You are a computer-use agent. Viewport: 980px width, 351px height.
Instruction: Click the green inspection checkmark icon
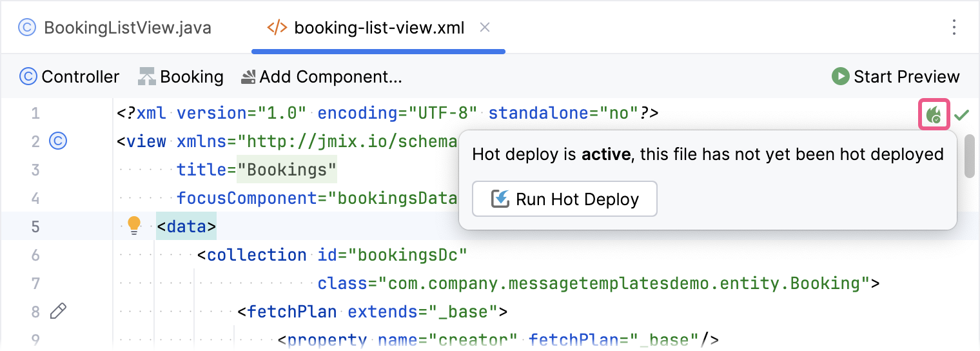tap(961, 115)
